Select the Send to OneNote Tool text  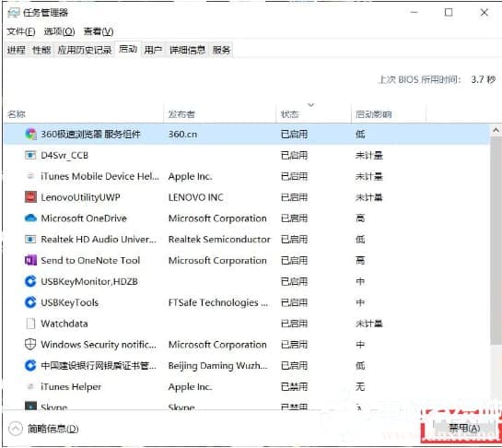tap(90, 260)
